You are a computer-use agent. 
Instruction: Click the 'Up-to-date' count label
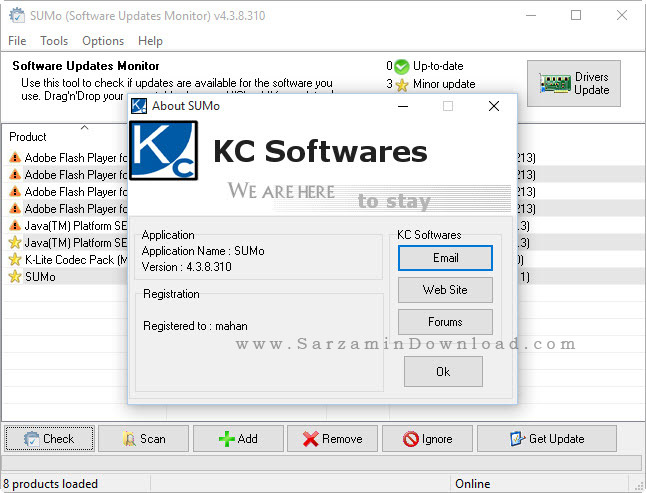click(x=438, y=66)
